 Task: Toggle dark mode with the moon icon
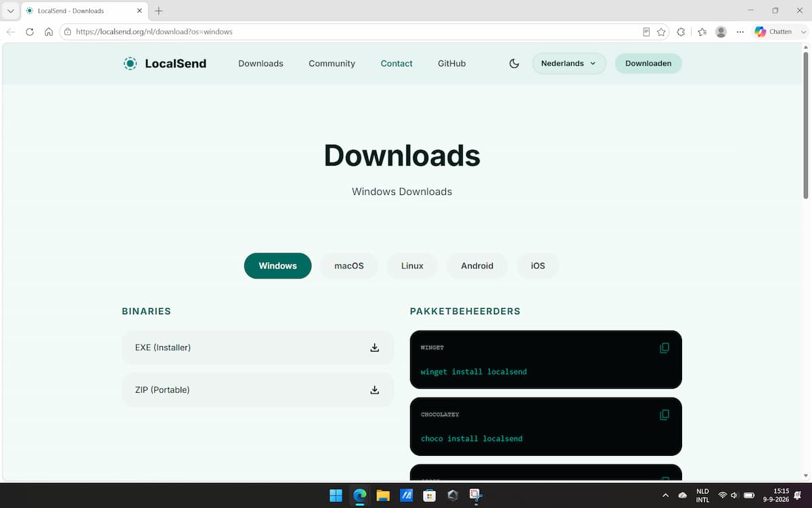(x=514, y=64)
